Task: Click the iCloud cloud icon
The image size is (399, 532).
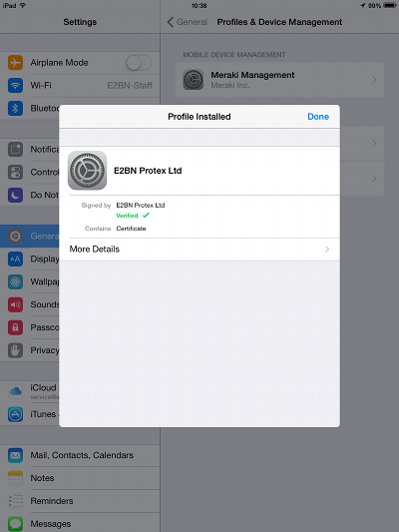Action: (x=15, y=391)
